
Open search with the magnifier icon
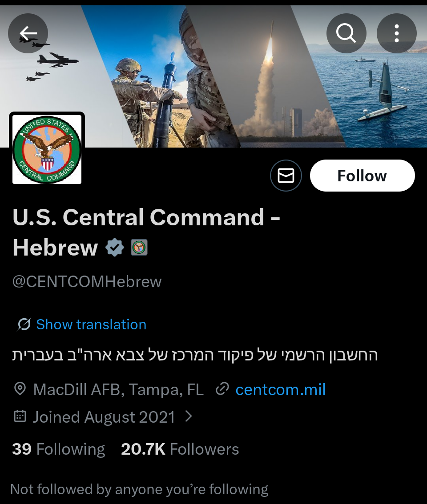click(346, 33)
